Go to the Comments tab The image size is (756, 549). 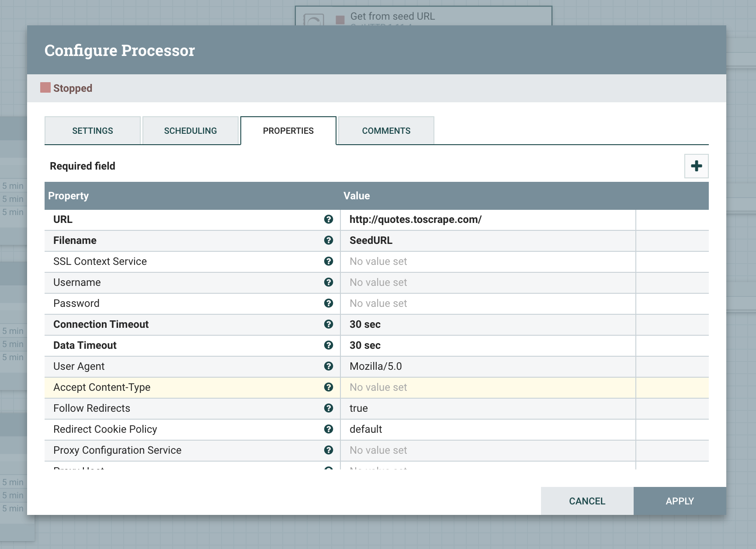click(386, 131)
